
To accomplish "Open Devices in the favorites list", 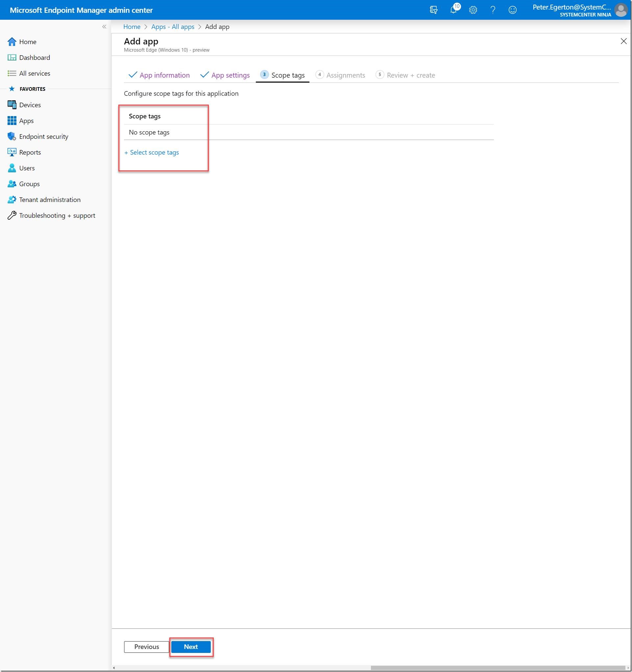I will coord(30,105).
